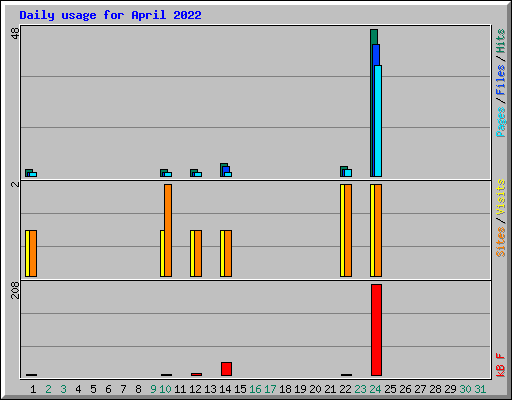Screen dimensions: 512x400
Task: Click day label '24' on x-axis
Action: tap(375, 389)
